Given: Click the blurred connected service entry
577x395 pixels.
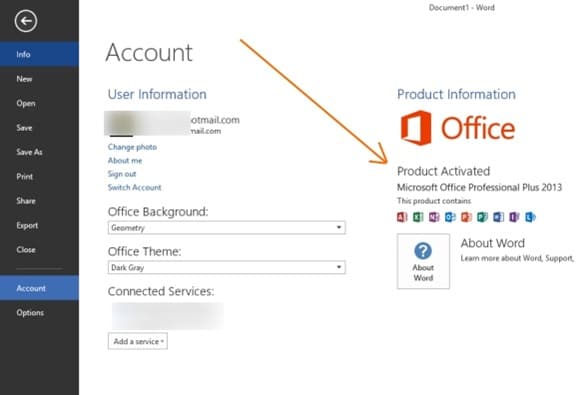Looking at the screenshot, I should pyautogui.click(x=168, y=316).
